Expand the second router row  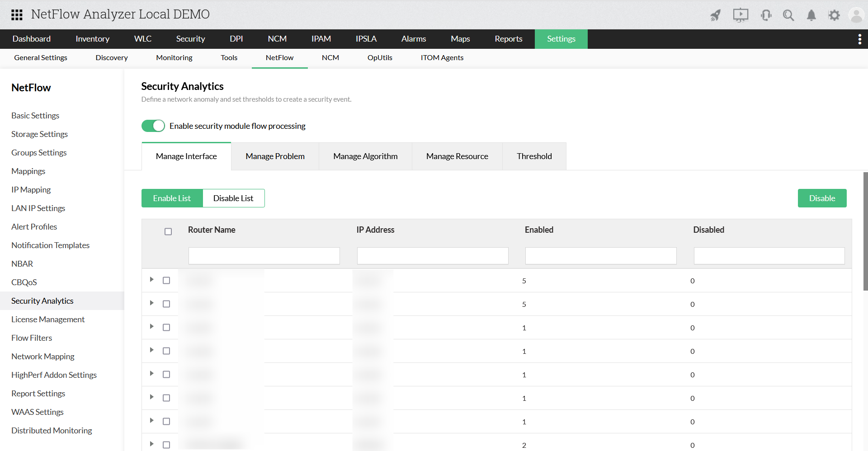click(x=152, y=303)
